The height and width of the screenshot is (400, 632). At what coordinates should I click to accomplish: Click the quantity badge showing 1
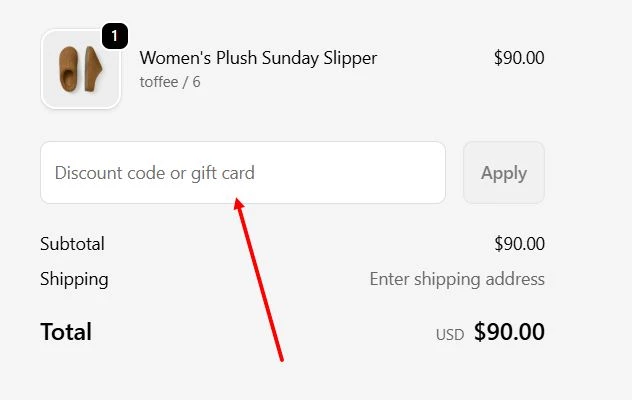click(114, 36)
